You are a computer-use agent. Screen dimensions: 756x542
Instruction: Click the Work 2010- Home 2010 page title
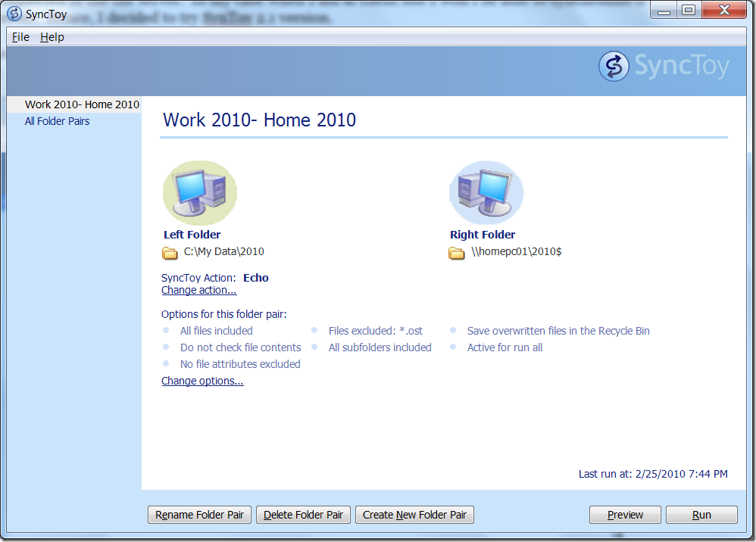pos(259,120)
